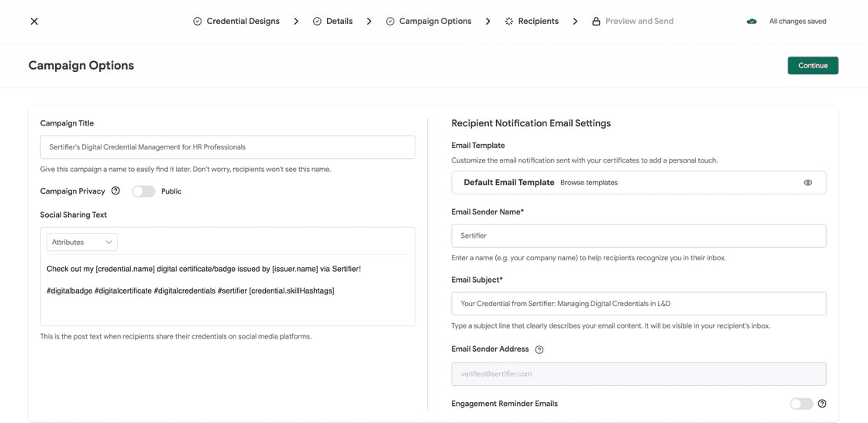Open the Attributes dropdown

click(x=82, y=242)
